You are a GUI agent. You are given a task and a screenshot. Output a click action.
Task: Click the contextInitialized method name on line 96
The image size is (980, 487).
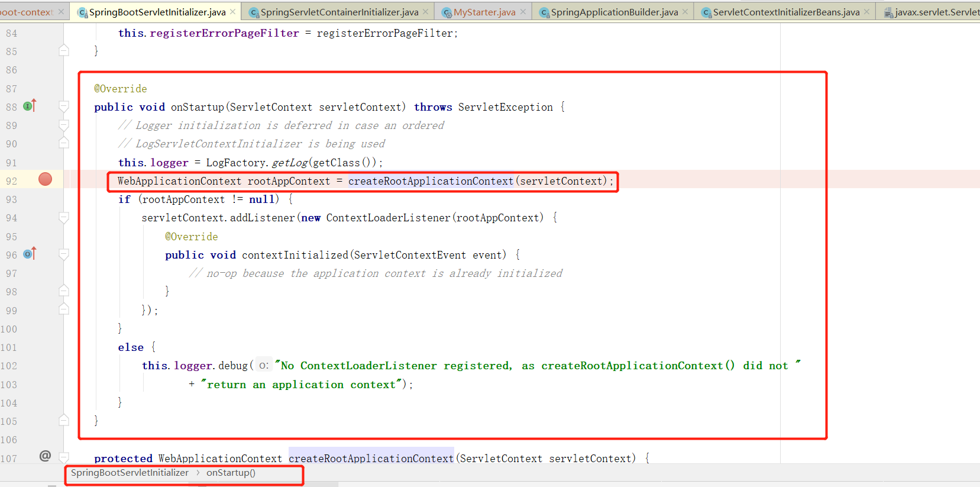295,255
